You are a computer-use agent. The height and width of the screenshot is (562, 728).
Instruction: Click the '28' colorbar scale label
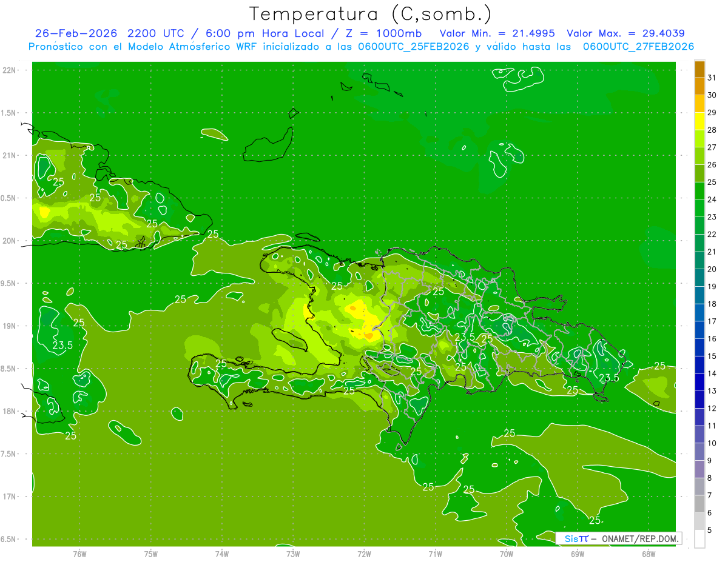pos(712,130)
